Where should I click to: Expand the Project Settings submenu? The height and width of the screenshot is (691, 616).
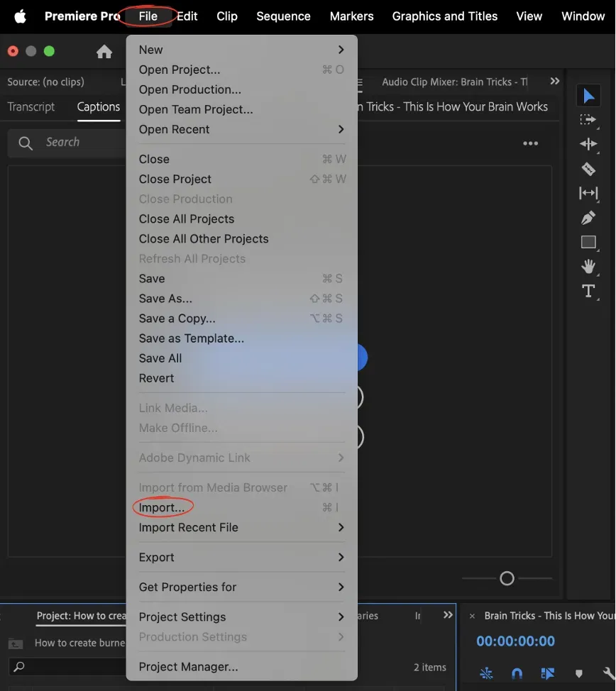pyautogui.click(x=241, y=617)
